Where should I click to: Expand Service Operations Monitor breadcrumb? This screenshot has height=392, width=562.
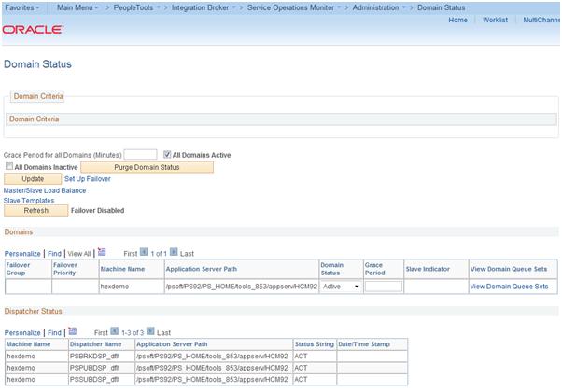pos(294,7)
